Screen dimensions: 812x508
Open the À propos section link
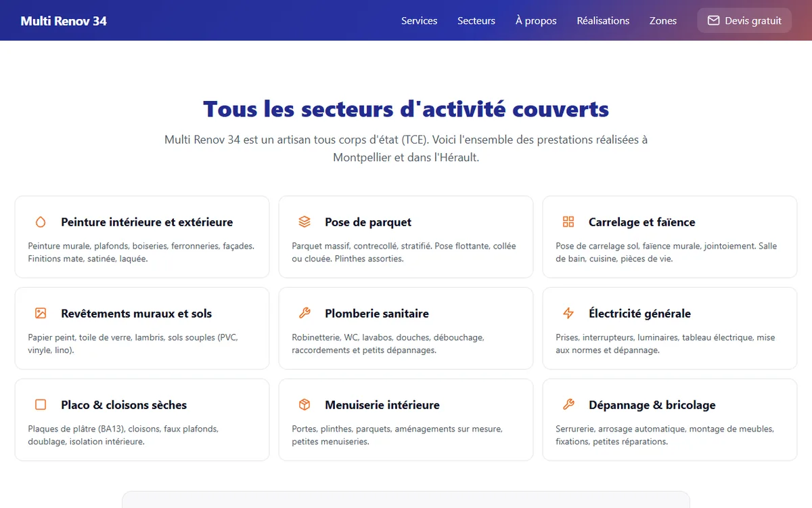coord(536,20)
